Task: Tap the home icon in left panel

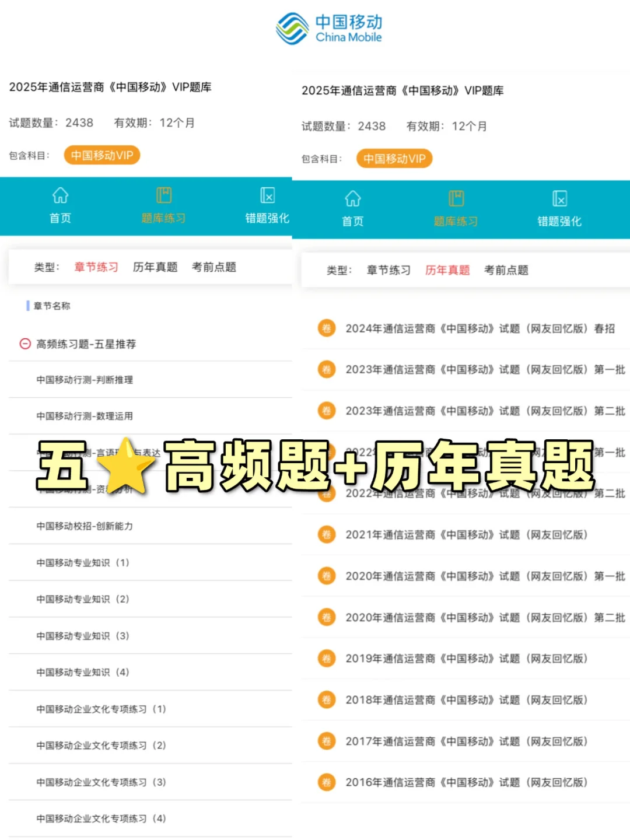Action: 60,195
